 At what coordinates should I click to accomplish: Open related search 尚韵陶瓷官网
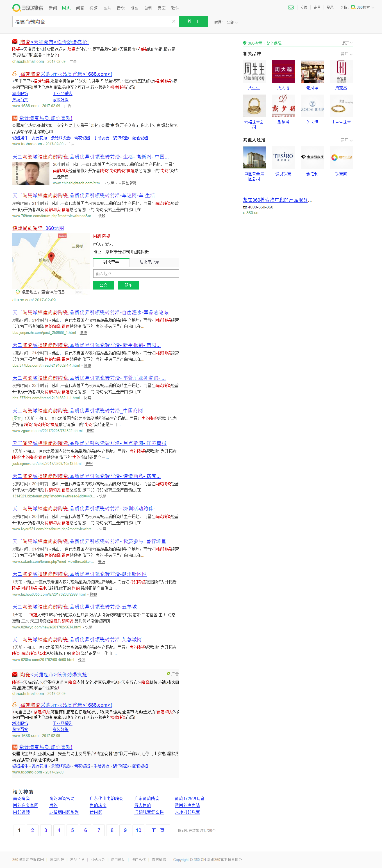(62, 799)
